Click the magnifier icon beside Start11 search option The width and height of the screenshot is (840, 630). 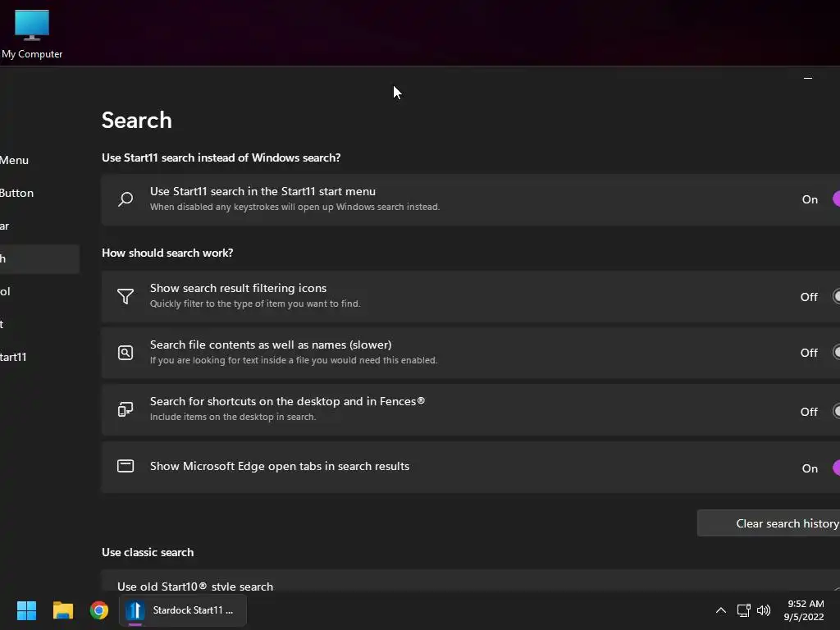point(126,199)
